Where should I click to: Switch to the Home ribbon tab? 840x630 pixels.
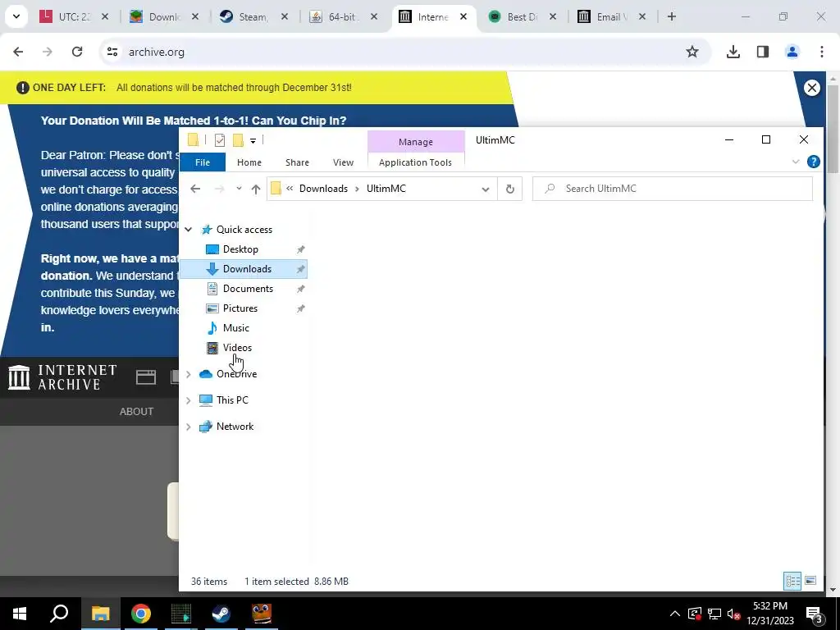tap(249, 162)
